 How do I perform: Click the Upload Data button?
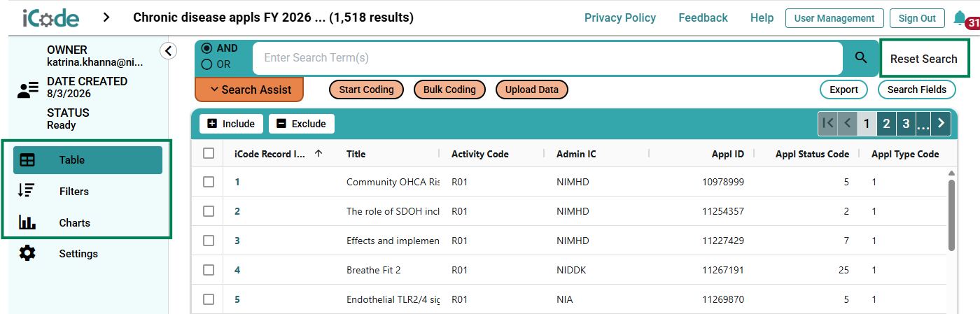(532, 90)
